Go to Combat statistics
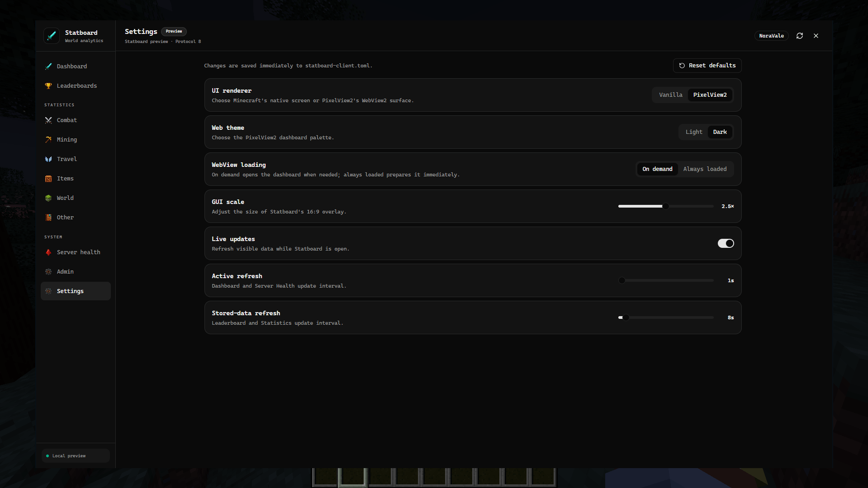Image resolution: width=868 pixels, height=488 pixels. pyautogui.click(x=76, y=120)
